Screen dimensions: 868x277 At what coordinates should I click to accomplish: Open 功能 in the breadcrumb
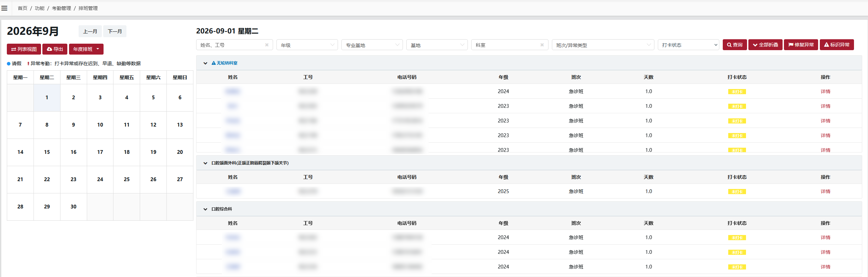coord(40,8)
